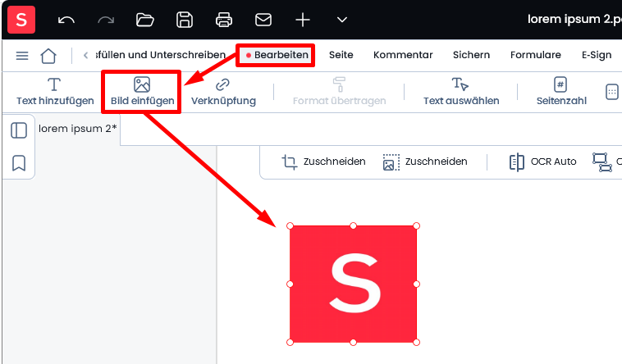Screen dimensions: 622x364
Task: Click the Format übertragen tool
Action: tap(339, 92)
